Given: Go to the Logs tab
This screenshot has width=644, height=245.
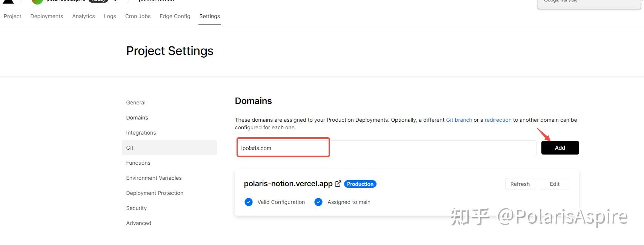Looking at the screenshot, I should (110, 16).
